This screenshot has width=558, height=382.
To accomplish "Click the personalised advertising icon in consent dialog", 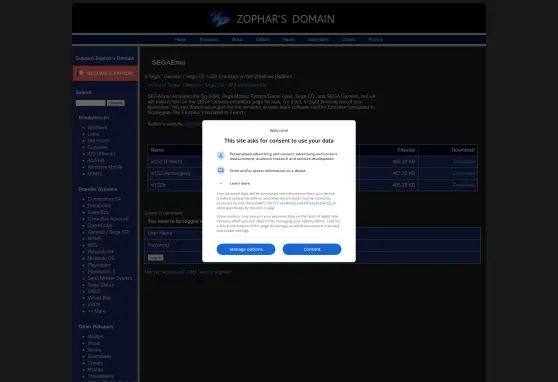I will tap(221, 156).
